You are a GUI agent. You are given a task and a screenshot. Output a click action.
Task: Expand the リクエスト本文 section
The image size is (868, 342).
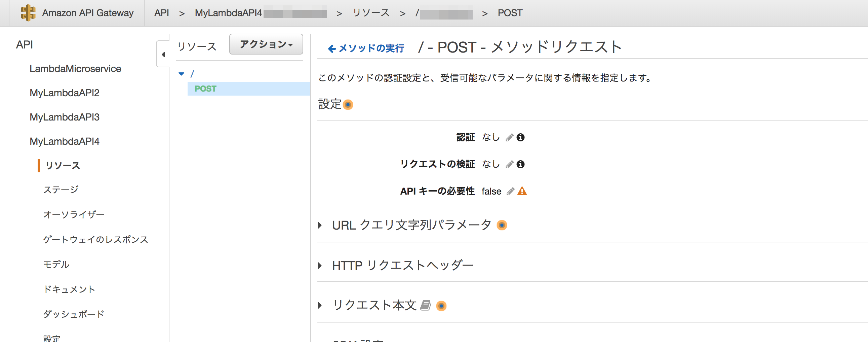[x=319, y=305]
